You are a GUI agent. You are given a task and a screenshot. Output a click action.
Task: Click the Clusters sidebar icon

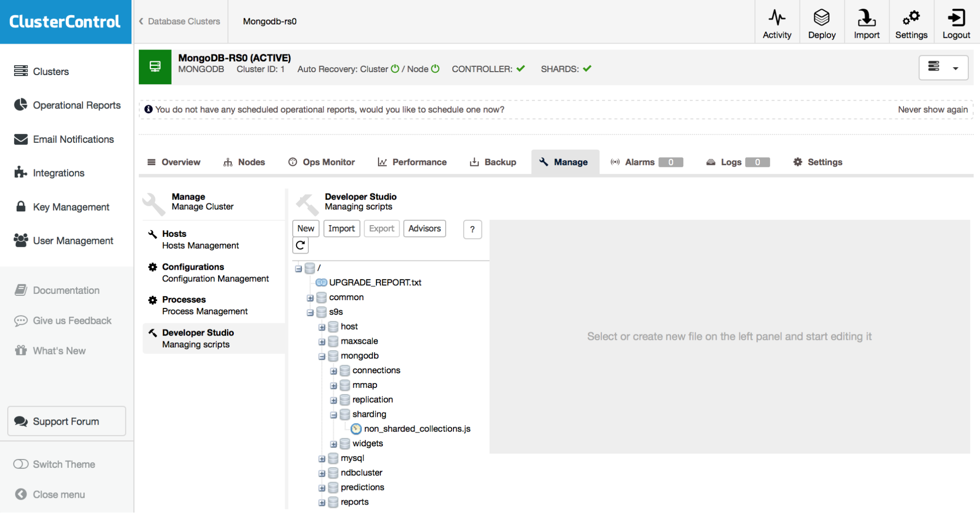(21, 71)
